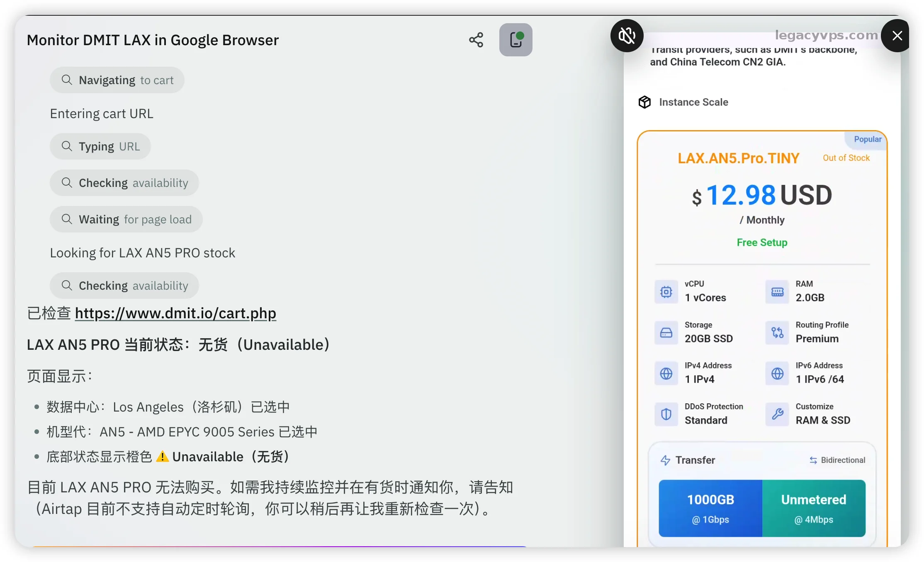Click the 1 IPv4 value
This screenshot has height=562, width=924.
click(700, 379)
